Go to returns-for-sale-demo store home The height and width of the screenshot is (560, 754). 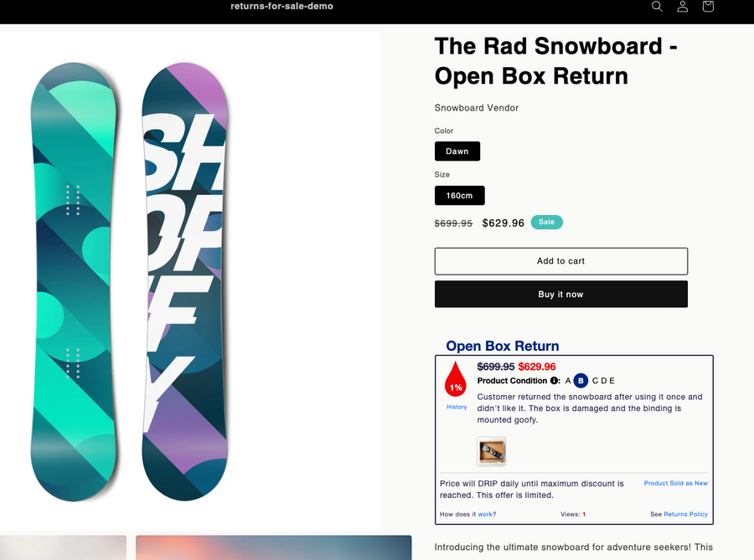pyautogui.click(x=281, y=7)
